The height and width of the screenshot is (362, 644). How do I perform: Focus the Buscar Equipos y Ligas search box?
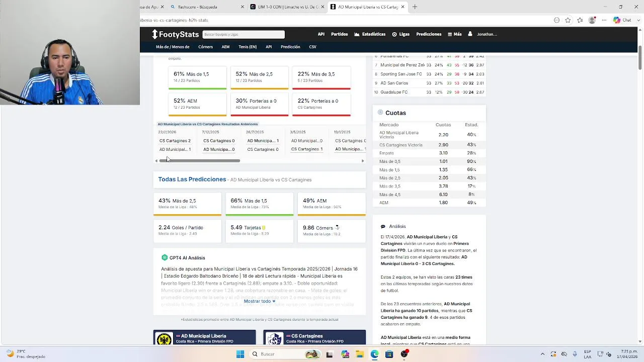pyautogui.click(x=244, y=34)
